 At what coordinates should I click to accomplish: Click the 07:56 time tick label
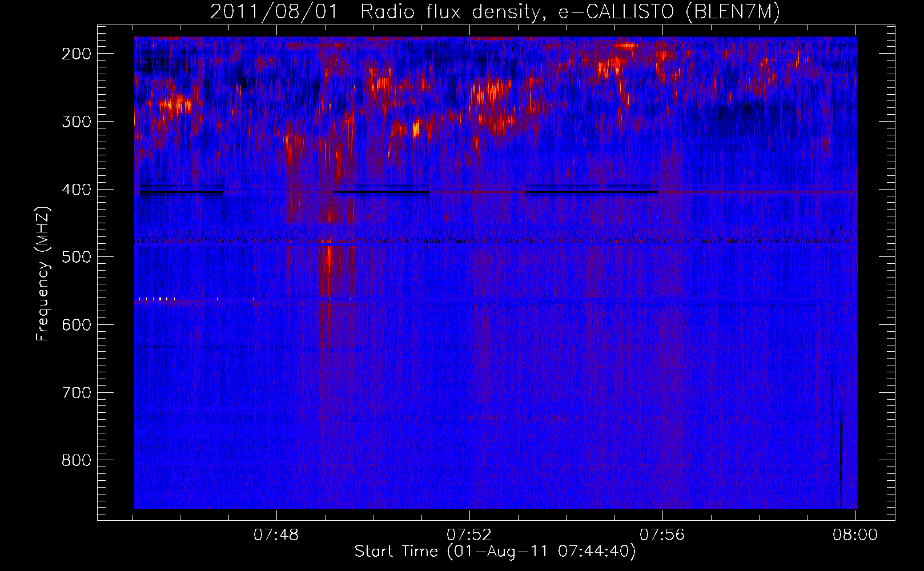[662, 535]
